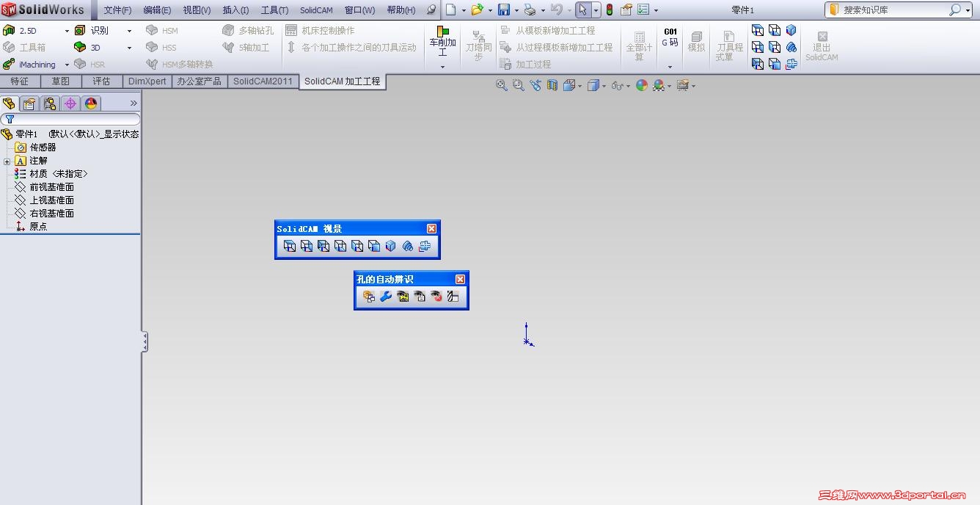Image resolution: width=980 pixels, height=505 pixels.
Task: Click first icon in 孔的自动辨识 toolbar
Action: [368, 297]
